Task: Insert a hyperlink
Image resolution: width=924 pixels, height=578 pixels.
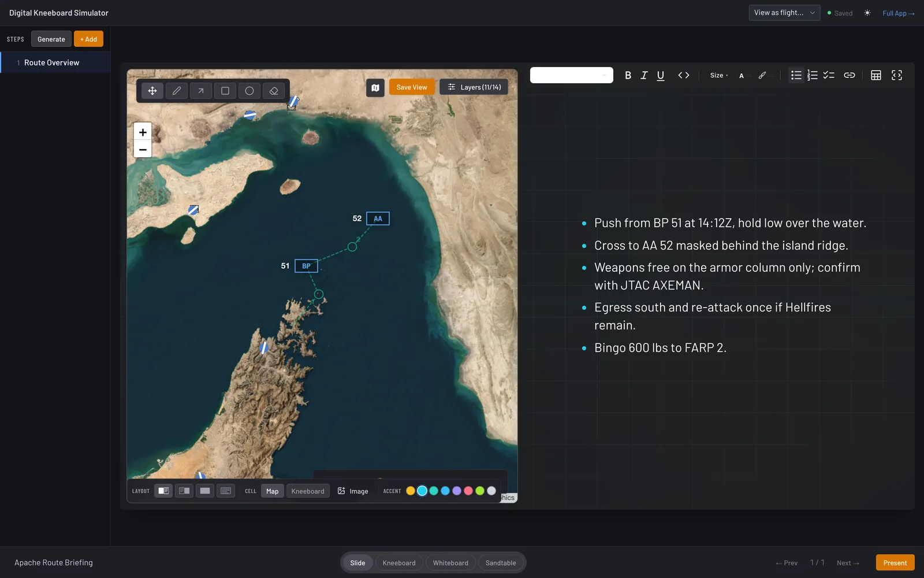Action: (850, 75)
